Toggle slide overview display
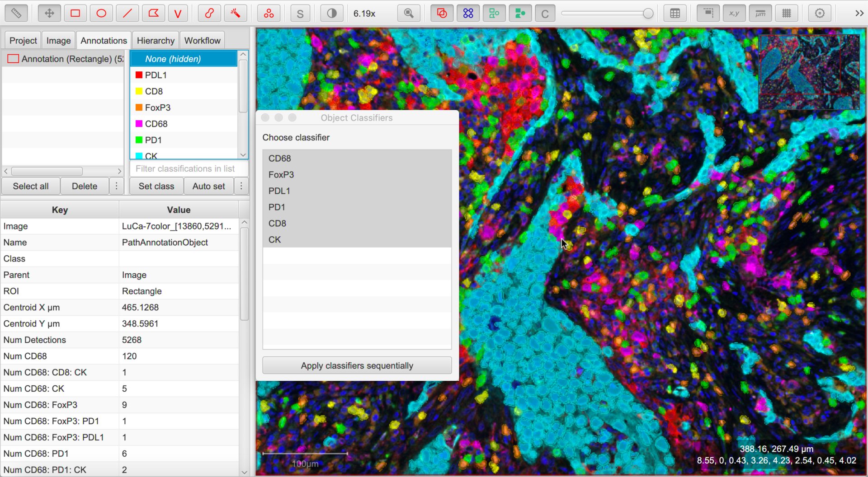This screenshot has width=868, height=477. tap(708, 14)
